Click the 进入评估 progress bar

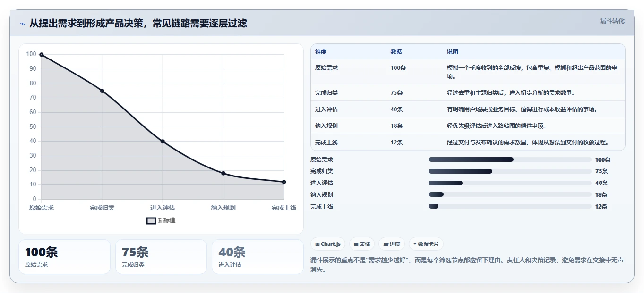pyautogui.click(x=510, y=183)
